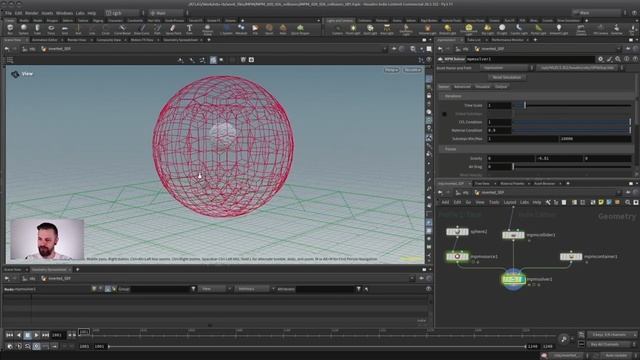Select the Sphere shelf tool
The width and height of the screenshot is (640, 360).
(x=24, y=29)
